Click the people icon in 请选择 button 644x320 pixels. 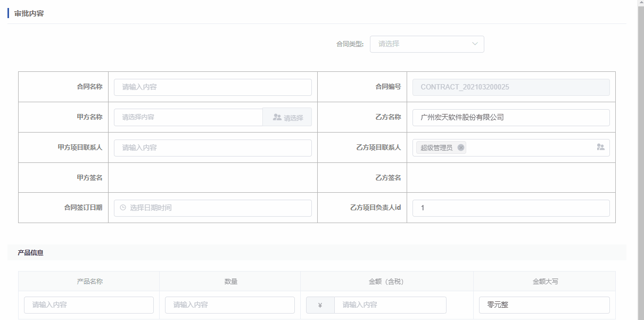pyautogui.click(x=277, y=117)
